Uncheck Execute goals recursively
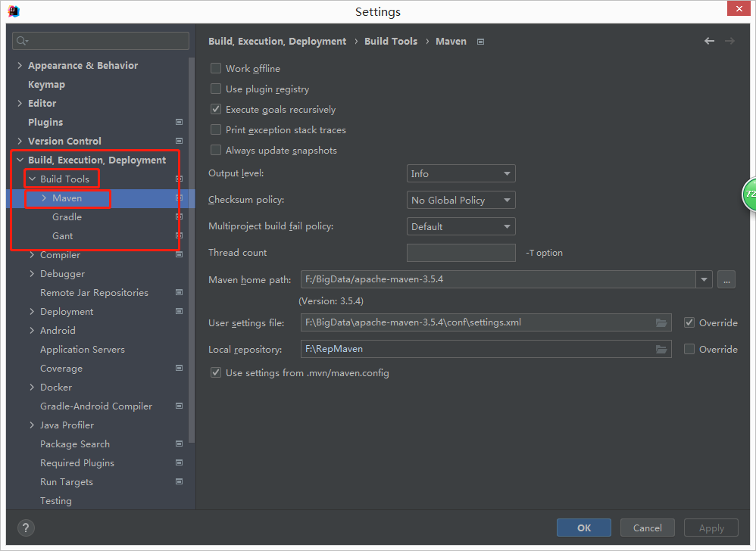 click(216, 109)
